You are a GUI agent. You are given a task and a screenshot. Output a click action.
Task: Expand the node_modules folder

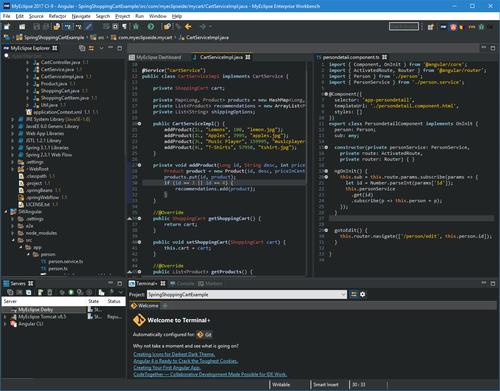tap(12, 233)
